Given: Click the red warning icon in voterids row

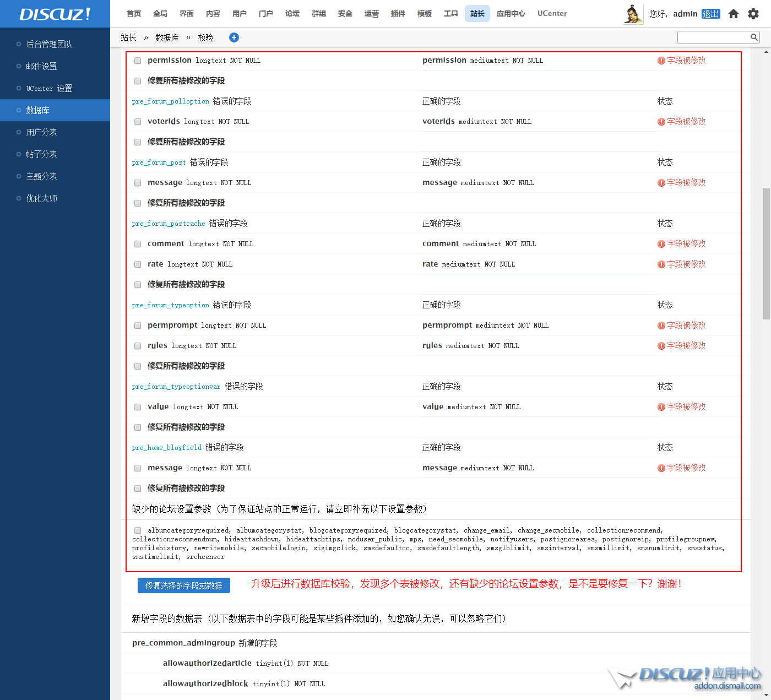Looking at the screenshot, I should coord(661,122).
